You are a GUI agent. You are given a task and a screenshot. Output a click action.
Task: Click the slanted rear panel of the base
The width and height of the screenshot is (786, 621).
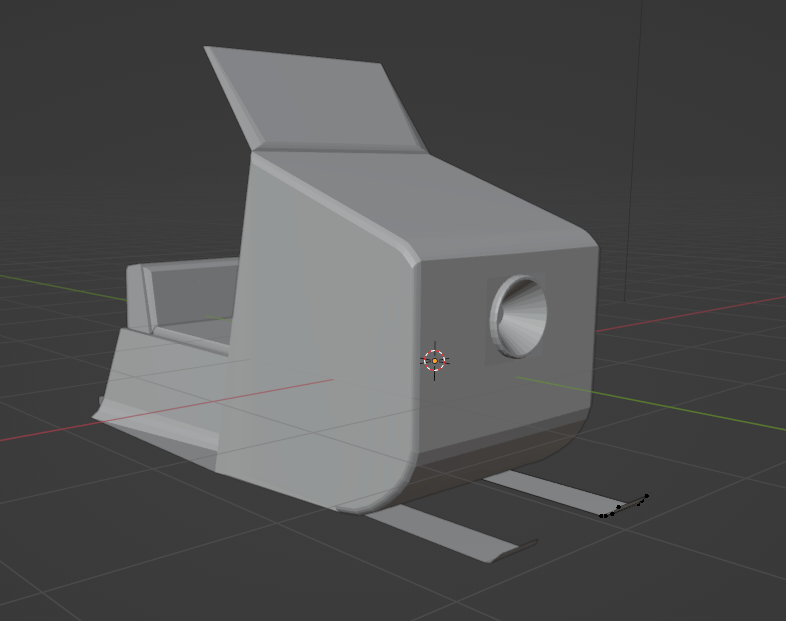(x=160, y=390)
